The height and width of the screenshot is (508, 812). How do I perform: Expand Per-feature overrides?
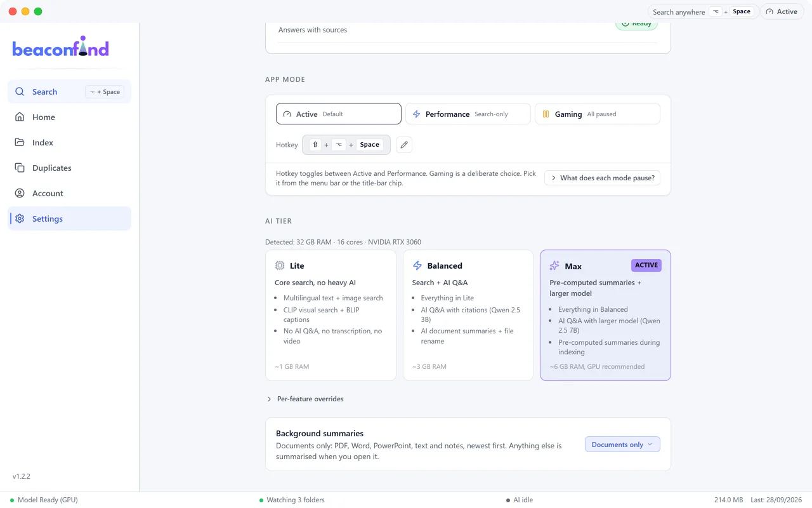(x=305, y=399)
